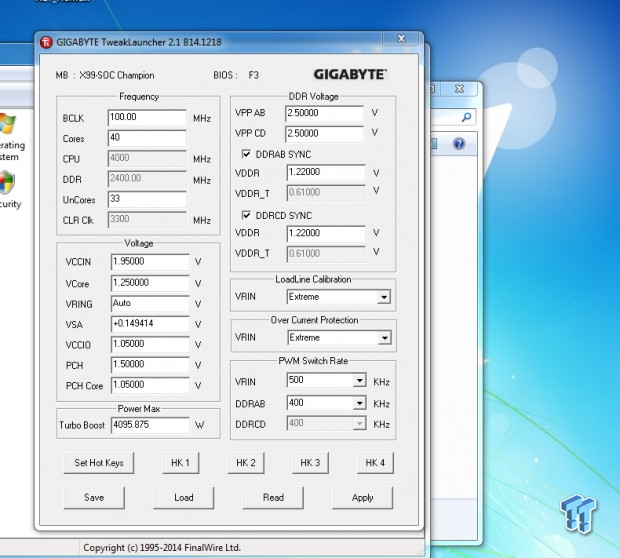Open the LoadLine Calibration VRIN dropdown
This screenshot has width=620, height=558.
(383, 297)
